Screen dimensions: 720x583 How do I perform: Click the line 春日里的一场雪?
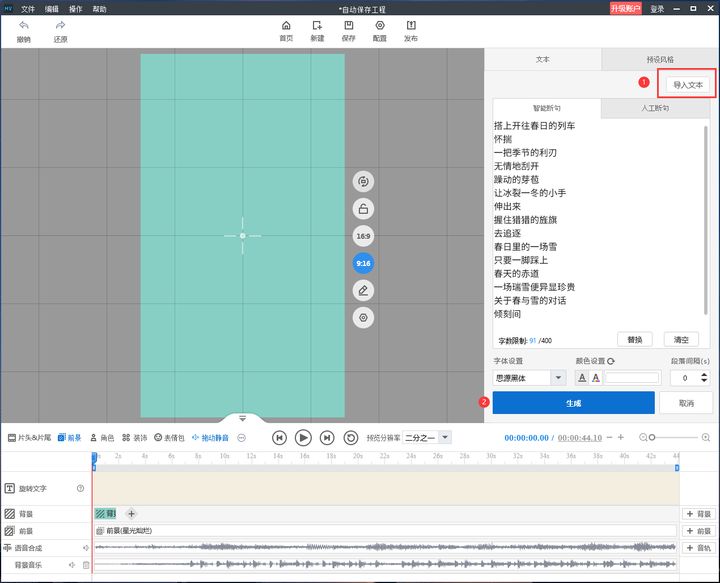(525, 247)
